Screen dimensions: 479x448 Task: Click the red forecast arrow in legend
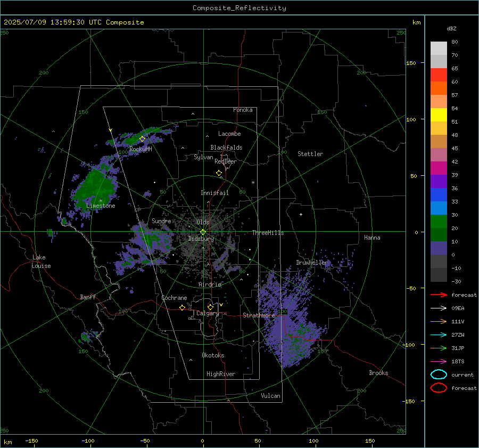439,295
